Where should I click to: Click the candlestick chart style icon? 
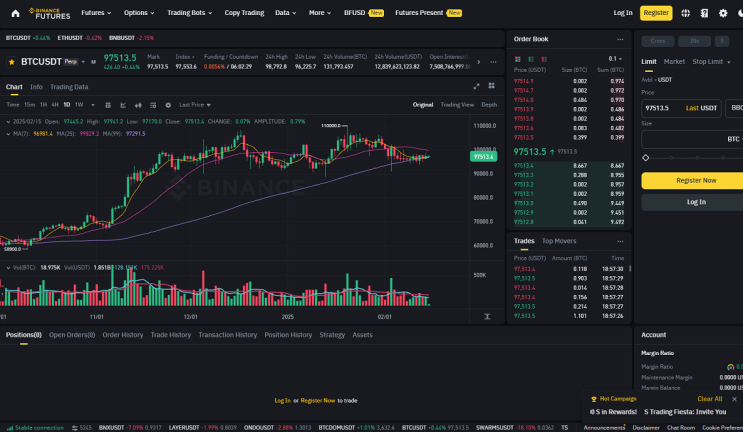point(138,105)
